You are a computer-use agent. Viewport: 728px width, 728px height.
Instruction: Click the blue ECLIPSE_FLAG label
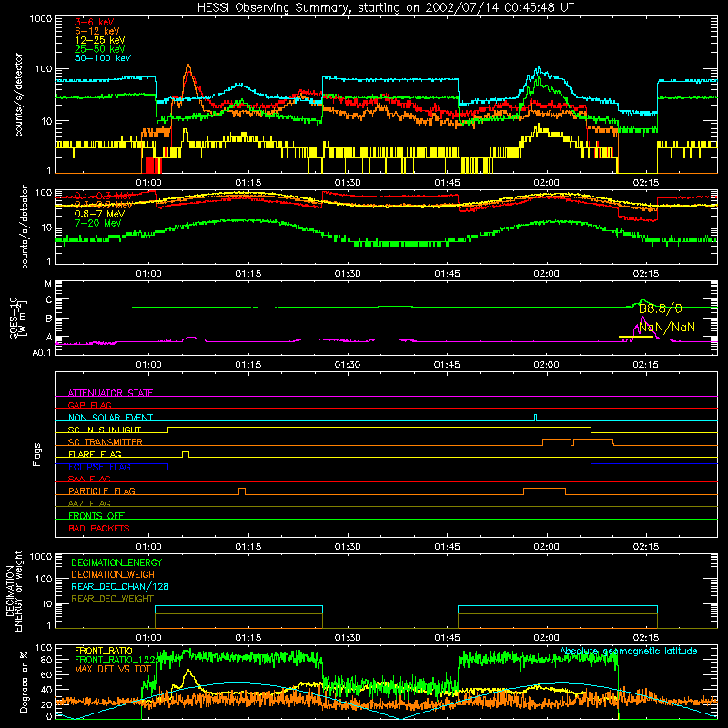(x=99, y=467)
